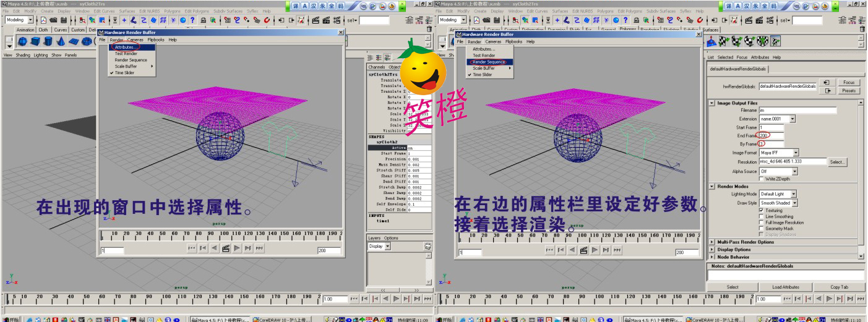
Task: Click the Select... button next to the Resolution field
Action: [x=837, y=162]
